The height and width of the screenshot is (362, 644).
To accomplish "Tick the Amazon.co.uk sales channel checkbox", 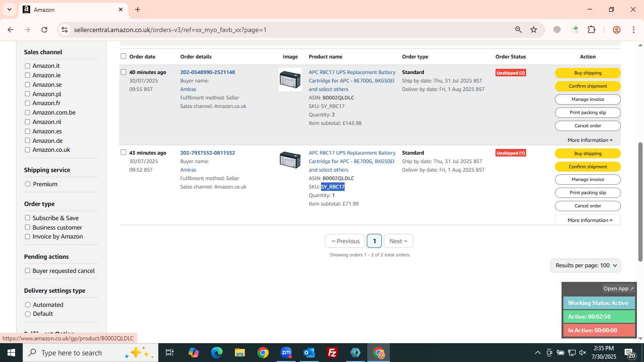I will 28,150.
